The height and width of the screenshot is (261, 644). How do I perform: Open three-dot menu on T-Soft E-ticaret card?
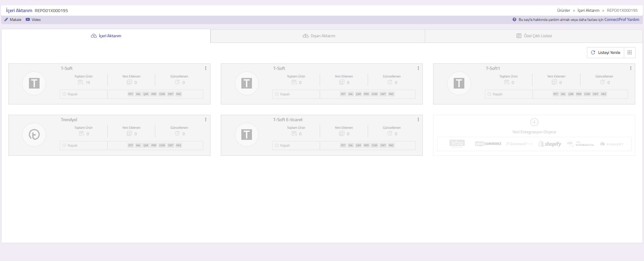pos(418,120)
